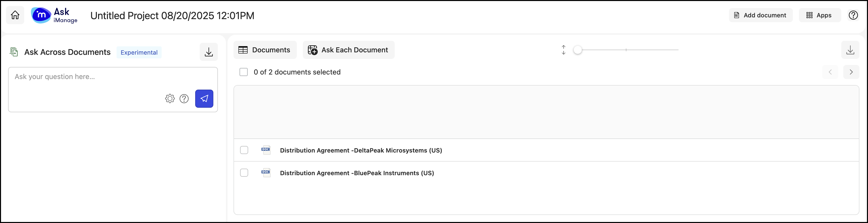This screenshot has width=868, height=223.
Task: Toggle select-all documents checkbox
Action: pos(244,72)
